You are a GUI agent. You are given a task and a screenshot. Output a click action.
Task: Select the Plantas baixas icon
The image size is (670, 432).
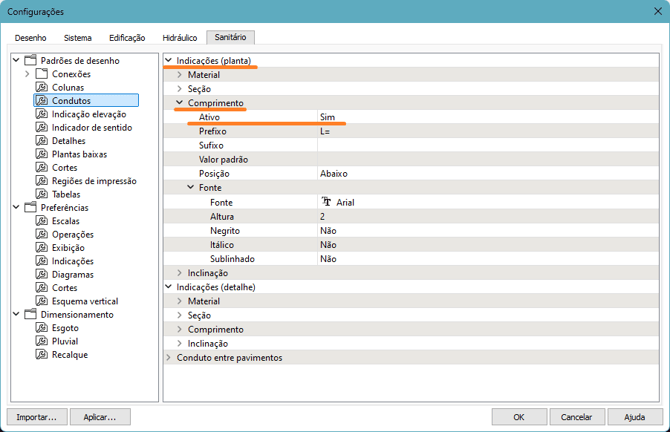[x=42, y=154]
